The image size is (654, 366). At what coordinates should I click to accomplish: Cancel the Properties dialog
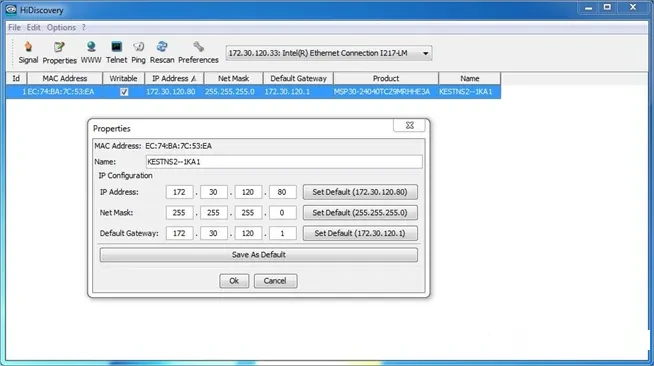point(275,281)
